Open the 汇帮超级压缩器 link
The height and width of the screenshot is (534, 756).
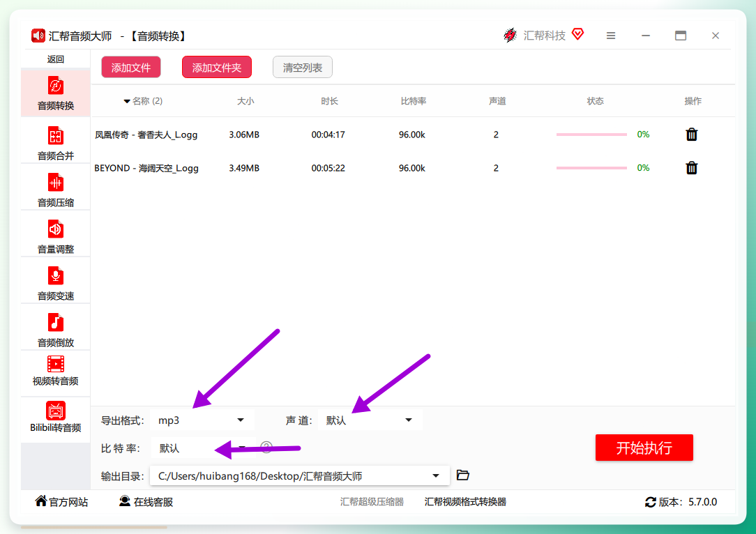372,502
